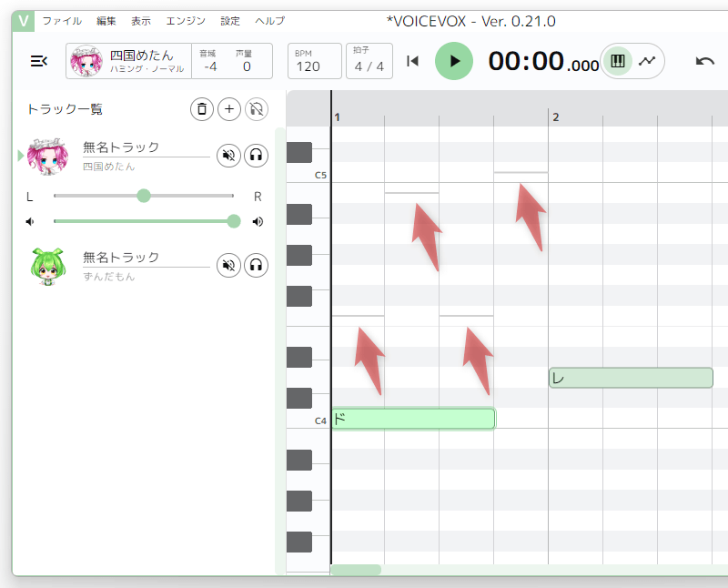The height and width of the screenshot is (588, 728).
Task: Add a new track
Action: point(229,109)
